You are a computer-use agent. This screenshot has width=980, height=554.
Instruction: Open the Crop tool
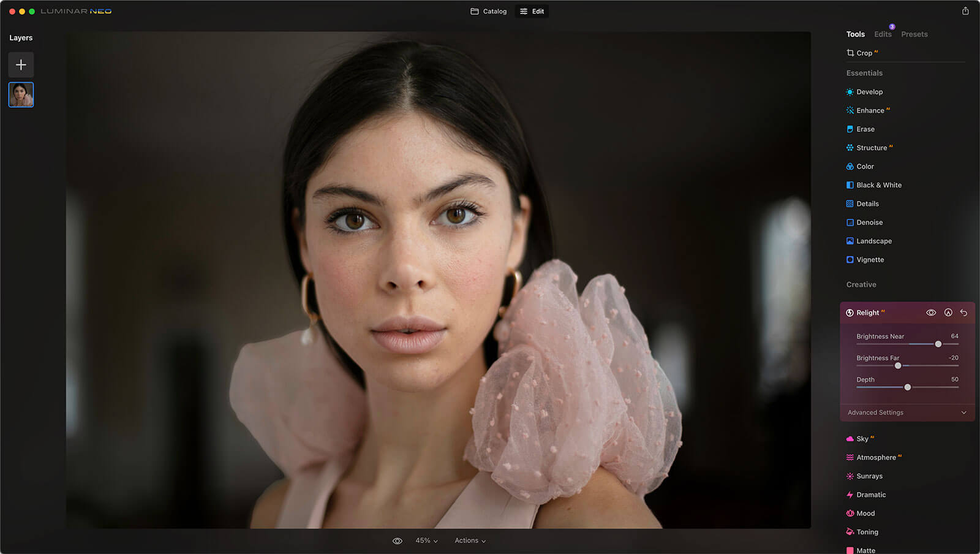(863, 53)
